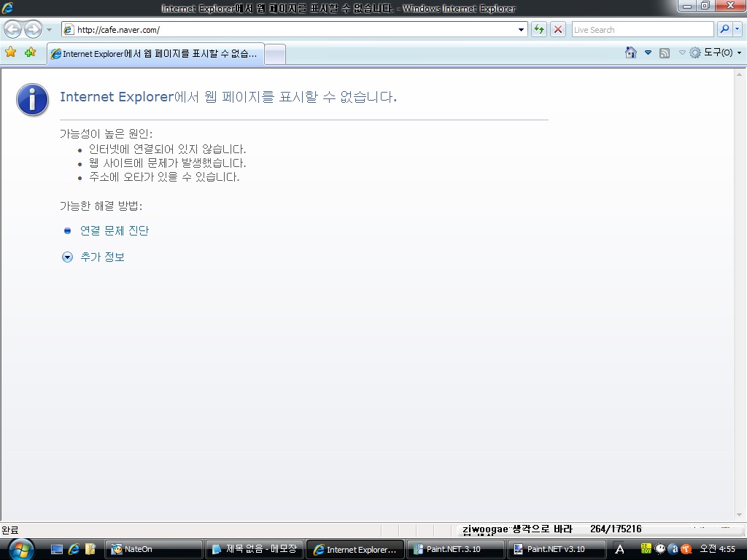Minimize the Internet Explorer window
Viewport: 747px width, 560px height.
[x=687, y=6]
